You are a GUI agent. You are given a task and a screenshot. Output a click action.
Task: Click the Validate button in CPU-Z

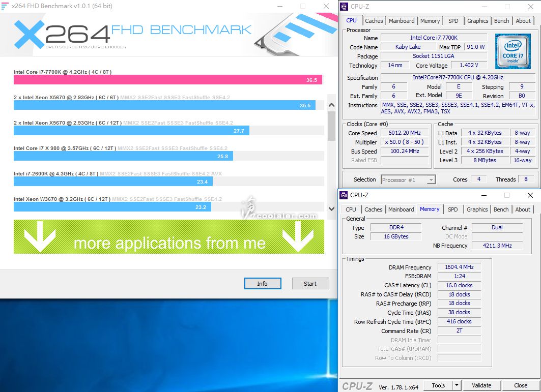tap(481, 385)
